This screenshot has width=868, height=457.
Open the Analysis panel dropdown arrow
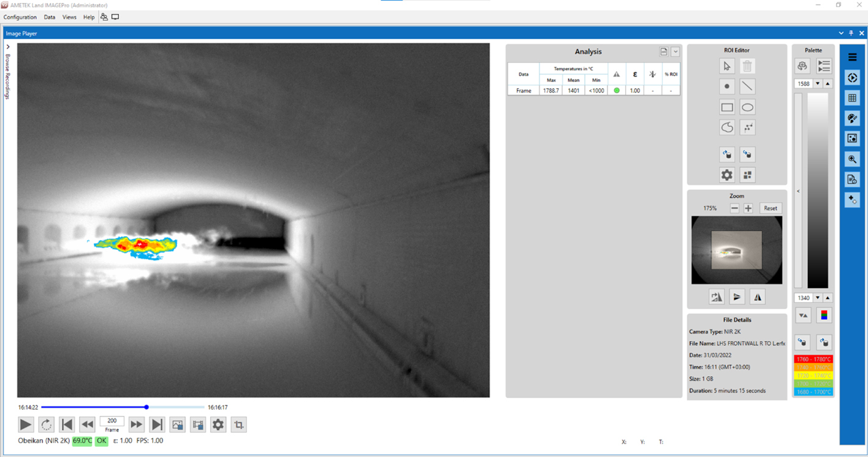point(676,52)
